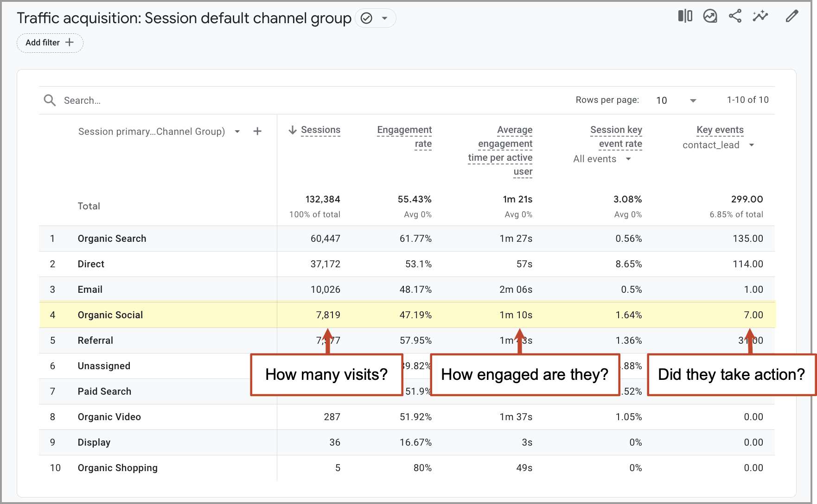
Task: Select the Paid Search row label
Action: (x=104, y=391)
